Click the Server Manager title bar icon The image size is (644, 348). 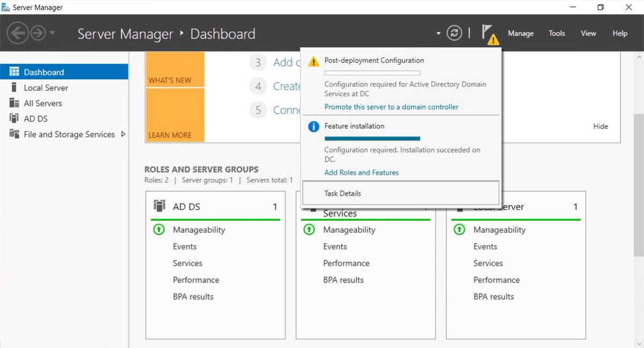click(x=6, y=7)
